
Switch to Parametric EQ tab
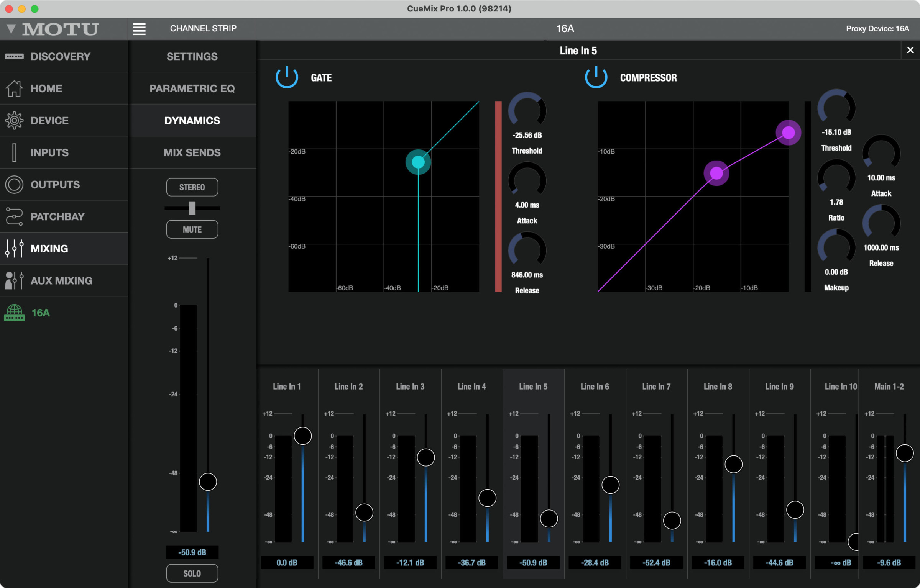(x=192, y=88)
